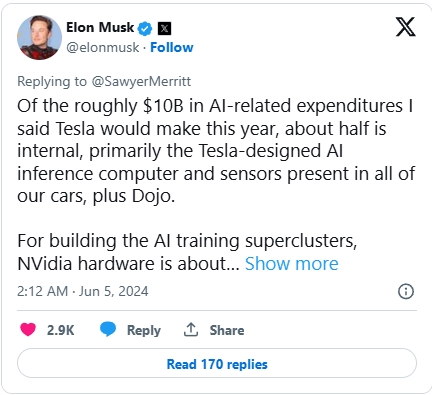Click the blue verified checkmark badge
Screen dimensions: 437x395
(x=145, y=29)
